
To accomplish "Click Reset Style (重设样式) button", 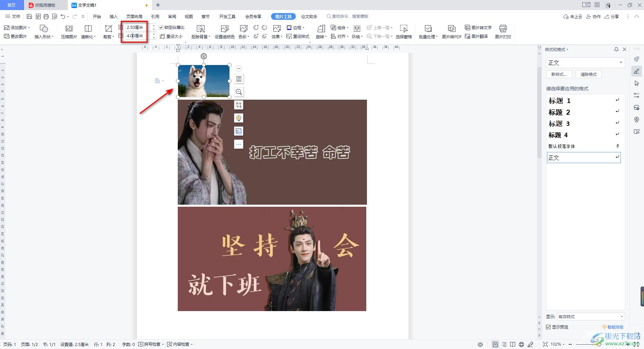I will click(x=298, y=36).
